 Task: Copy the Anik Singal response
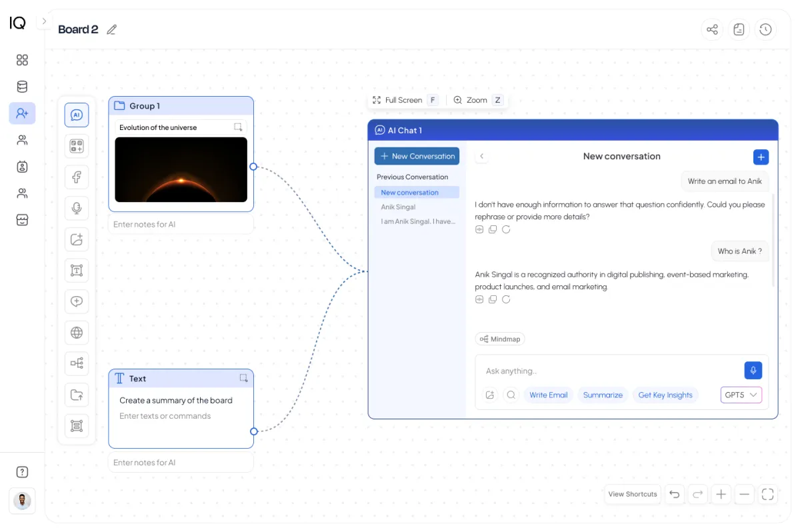click(493, 299)
